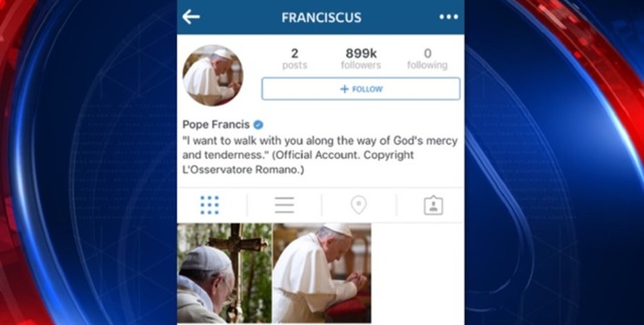Switch to grid view icon
This screenshot has width=644, height=325.
tap(209, 205)
